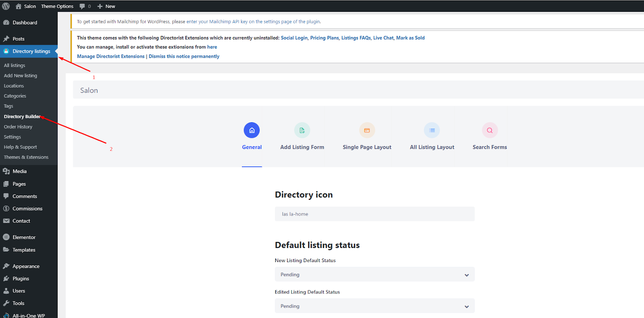This screenshot has height=318, width=644.
Task: Expand the Edited Listing Default Status dropdown
Action: (x=374, y=306)
